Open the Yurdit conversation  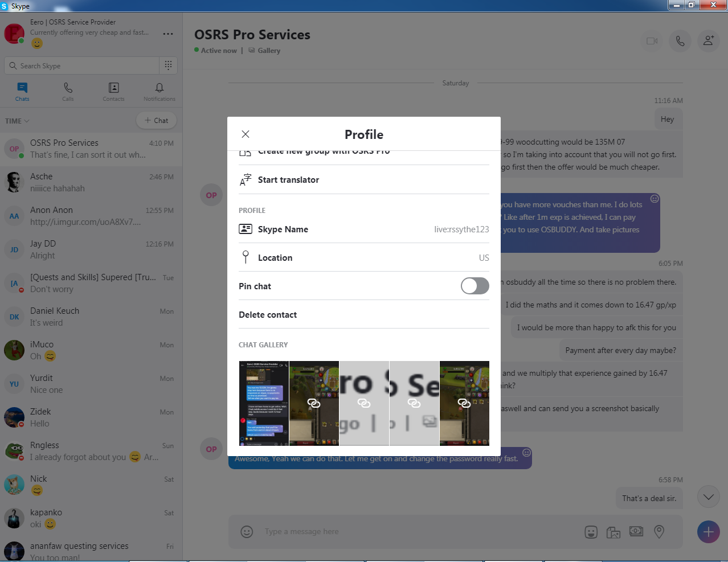[x=91, y=384]
